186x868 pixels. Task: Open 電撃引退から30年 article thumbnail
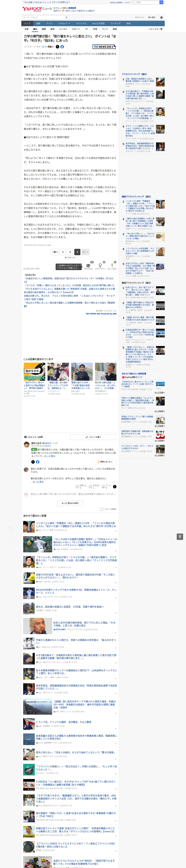click(82, 372)
